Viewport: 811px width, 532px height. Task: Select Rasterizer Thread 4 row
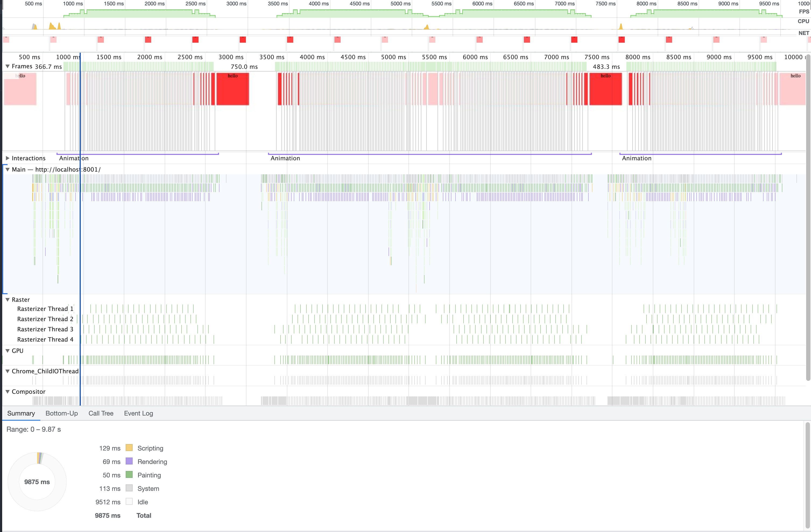tap(45, 340)
